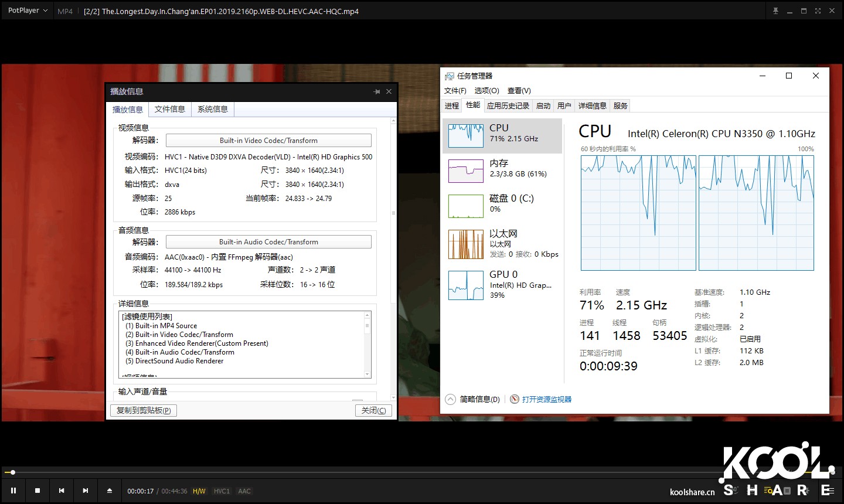Toggle the H/W hardware decoding indicator
This screenshot has width=844, height=504.
coord(199,491)
